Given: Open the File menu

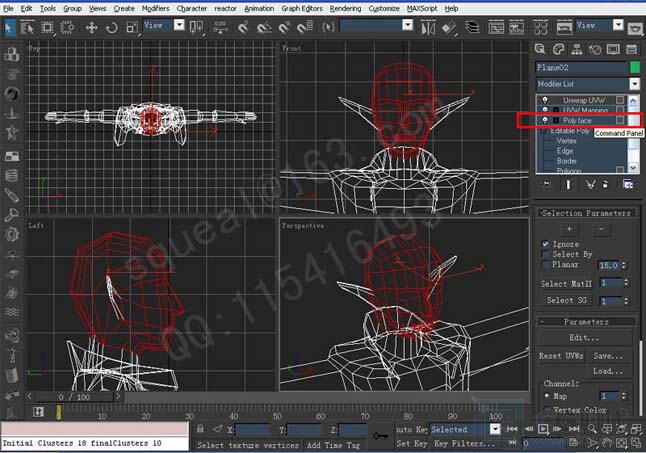Looking at the screenshot, I should point(8,8).
